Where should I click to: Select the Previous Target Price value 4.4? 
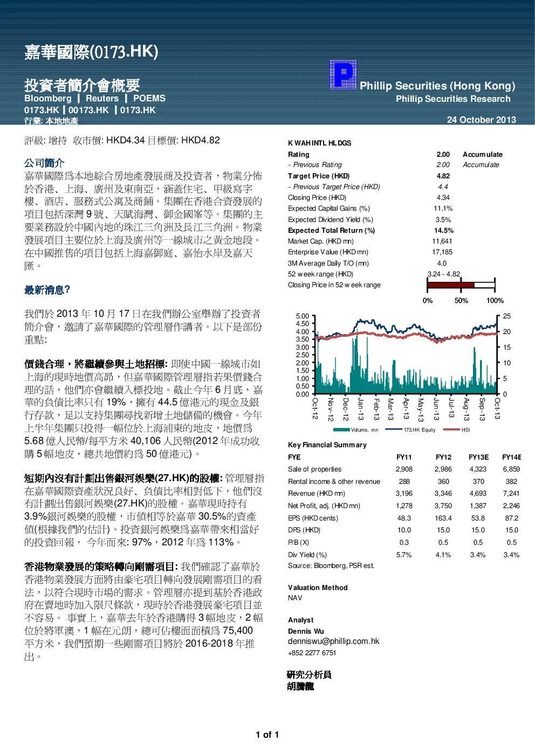pos(443,187)
